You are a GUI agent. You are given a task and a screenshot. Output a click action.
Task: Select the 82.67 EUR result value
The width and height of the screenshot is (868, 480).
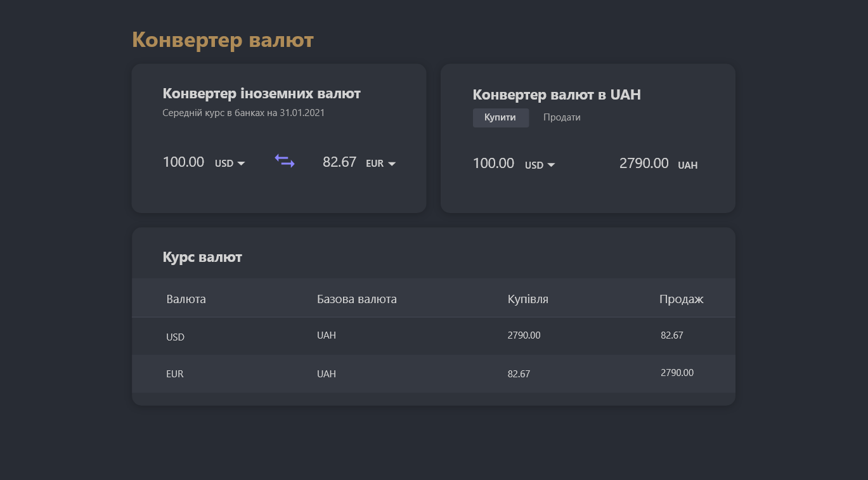(x=339, y=162)
